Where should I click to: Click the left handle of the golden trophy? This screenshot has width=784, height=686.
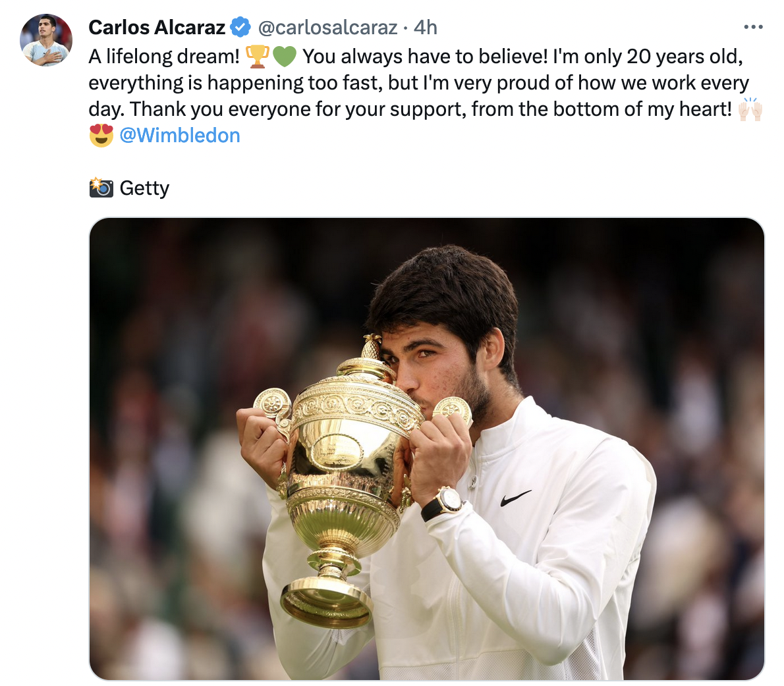[273, 408]
